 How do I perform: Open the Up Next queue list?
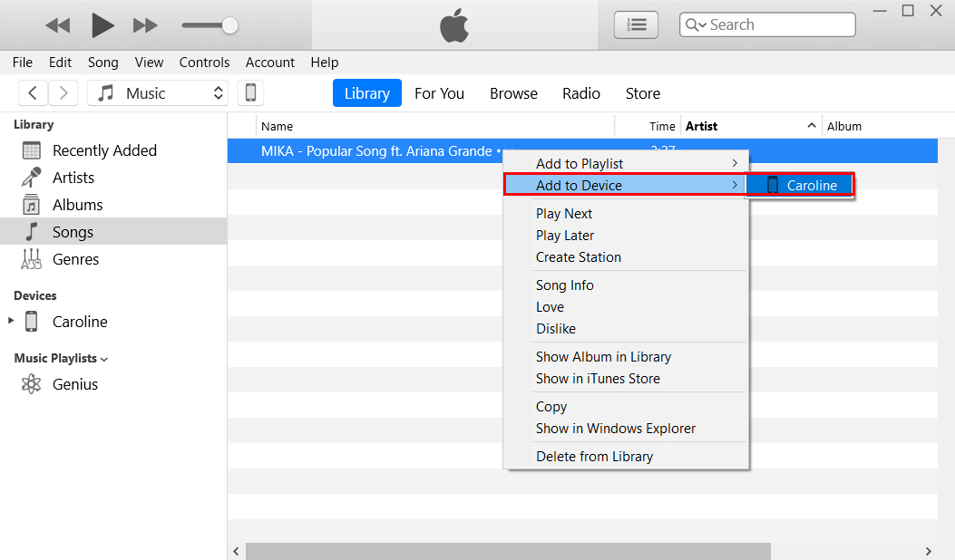[x=636, y=24]
